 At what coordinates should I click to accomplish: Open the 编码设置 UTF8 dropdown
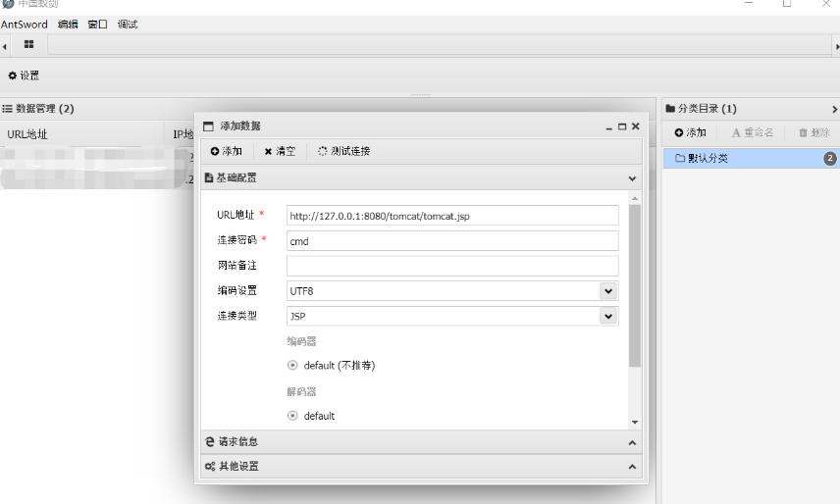[x=608, y=291]
